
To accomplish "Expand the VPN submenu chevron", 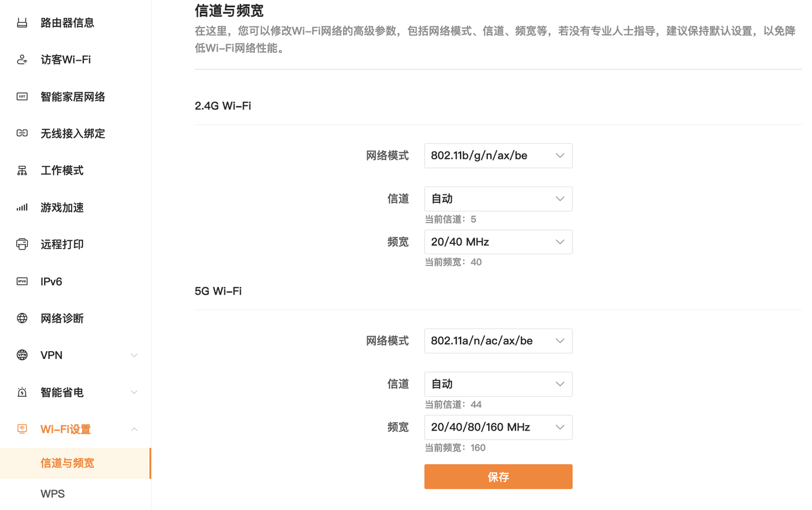I will click(134, 355).
